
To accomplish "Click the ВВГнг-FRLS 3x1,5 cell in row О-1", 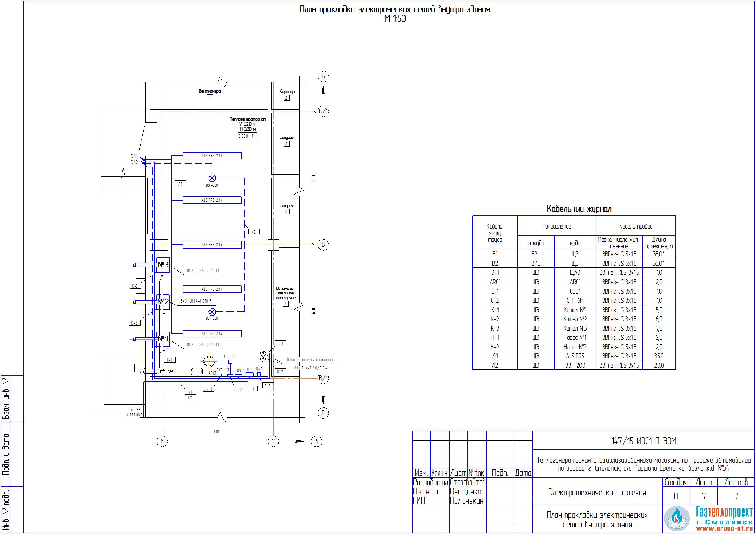I will tap(619, 272).
